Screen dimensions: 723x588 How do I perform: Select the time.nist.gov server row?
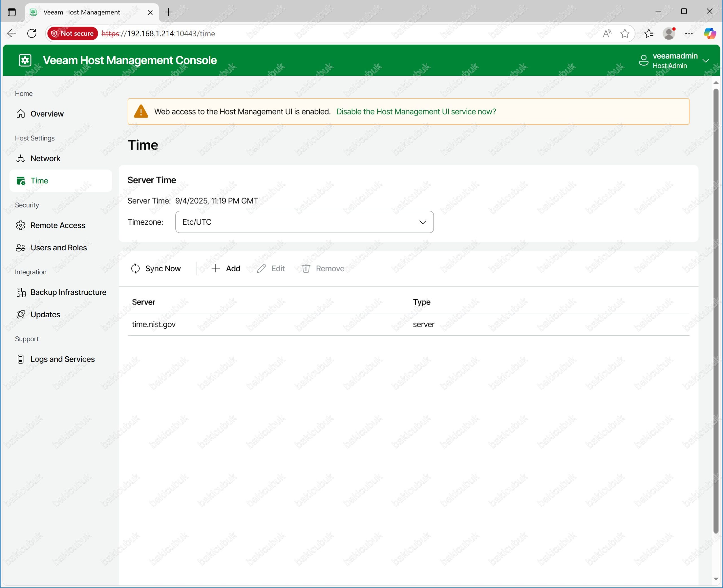coord(408,324)
